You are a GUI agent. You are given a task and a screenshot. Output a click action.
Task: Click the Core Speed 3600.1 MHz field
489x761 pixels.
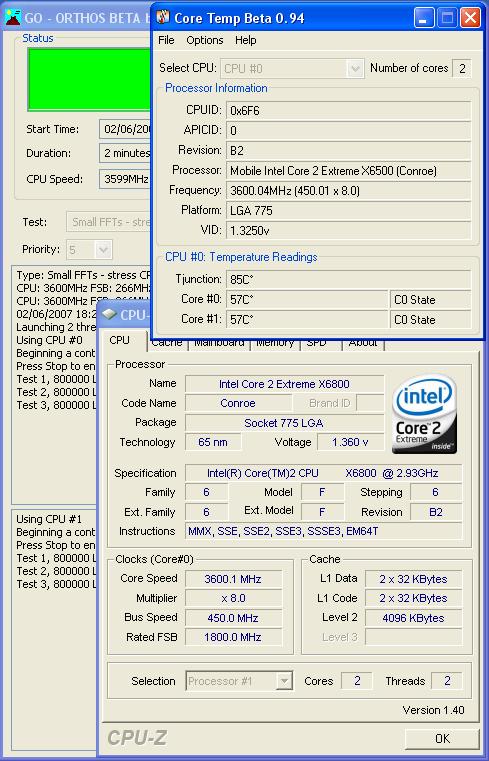pos(233,579)
